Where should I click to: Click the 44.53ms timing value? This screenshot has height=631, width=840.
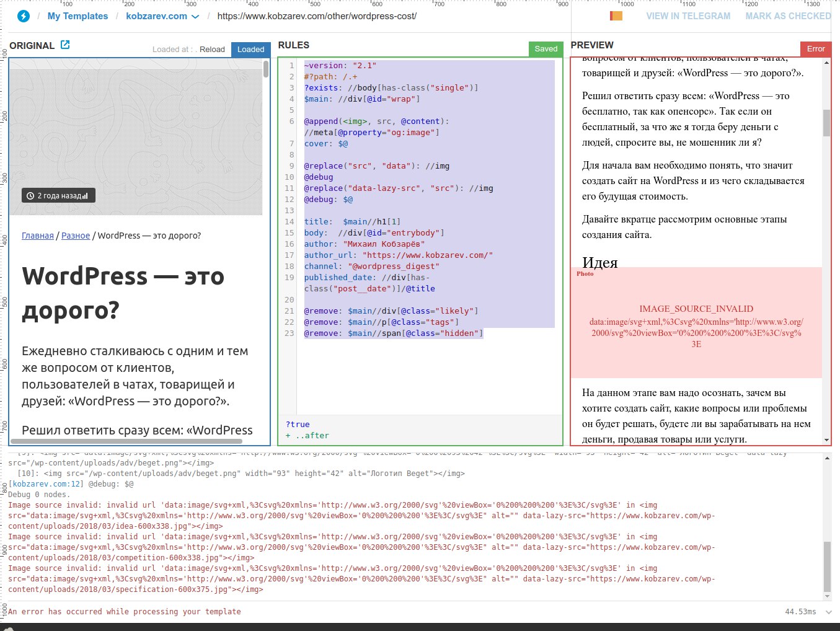coord(800,612)
